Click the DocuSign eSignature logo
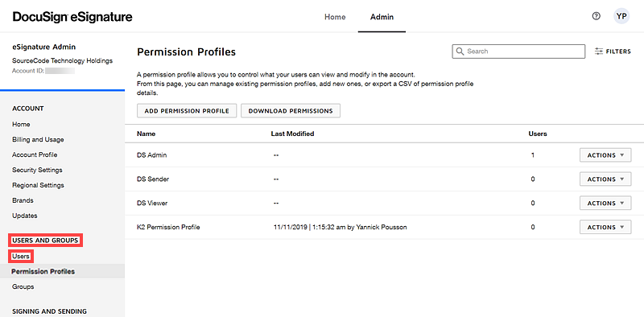644x317 pixels. tap(72, 17)
